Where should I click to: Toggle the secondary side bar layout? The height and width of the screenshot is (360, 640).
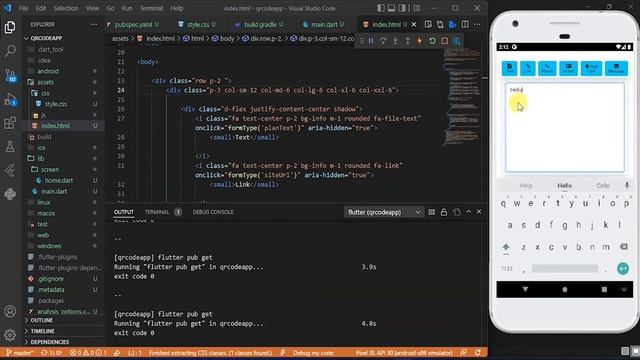(x=402, y=8)
